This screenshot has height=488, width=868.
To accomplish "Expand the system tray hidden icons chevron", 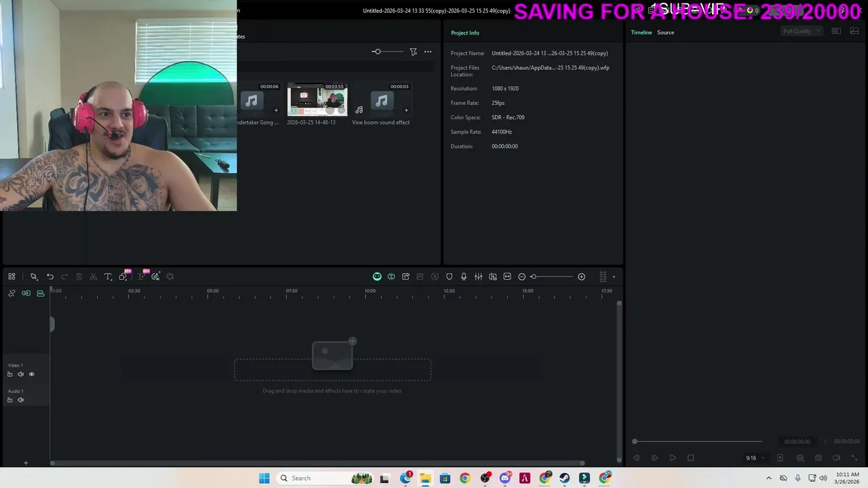I will tap(769, 478).
